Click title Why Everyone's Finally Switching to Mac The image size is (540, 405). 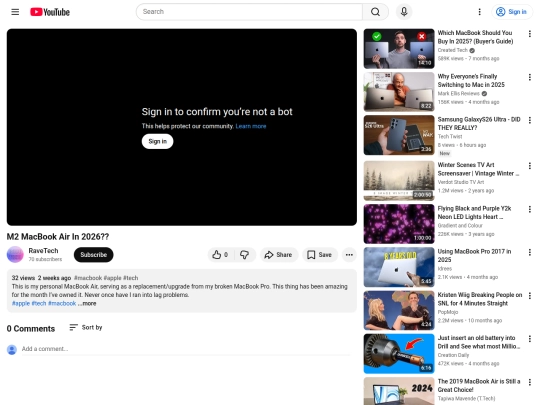(471, 81)
